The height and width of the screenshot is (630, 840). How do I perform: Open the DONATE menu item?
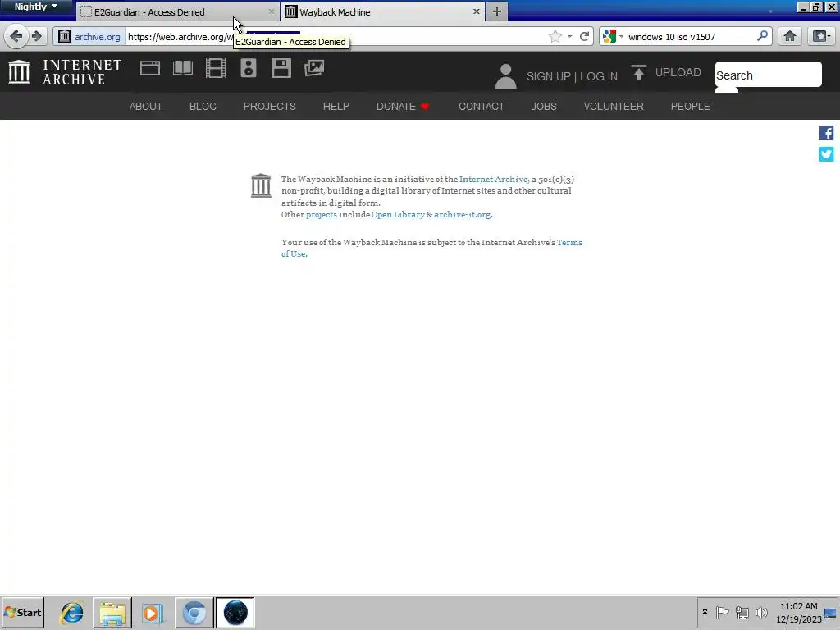[x=403, y=106]
